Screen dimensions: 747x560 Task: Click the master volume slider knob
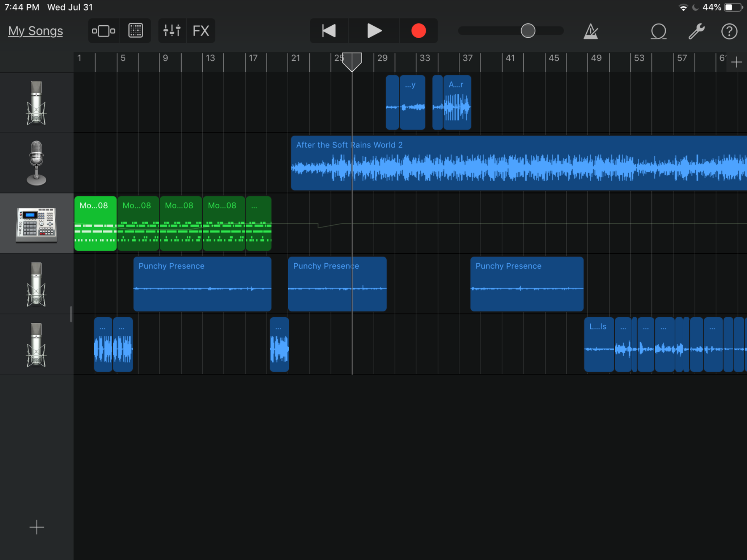(x=528, y=31)
